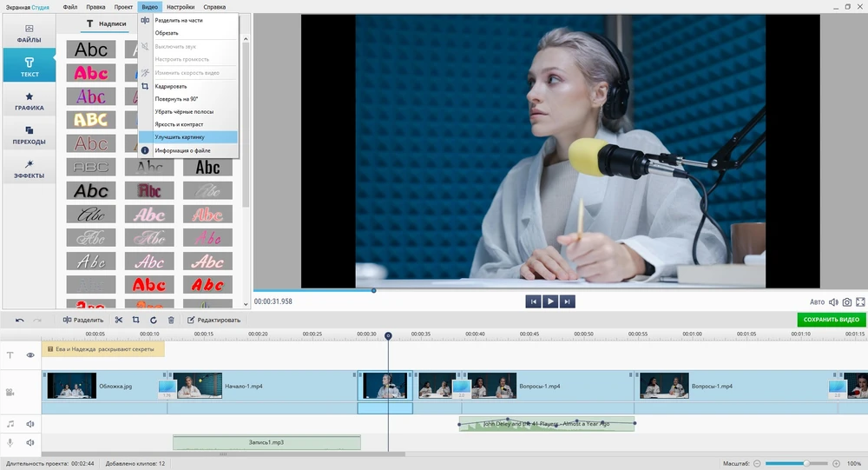Select Кадрировать in the Видео menu
Image resolution: width=868 pixels, height=470 pixels.
coord(171,86)
